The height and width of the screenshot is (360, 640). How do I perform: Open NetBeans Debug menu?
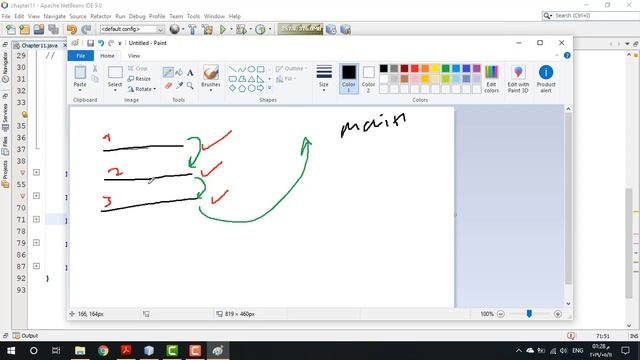pos(137,16)
